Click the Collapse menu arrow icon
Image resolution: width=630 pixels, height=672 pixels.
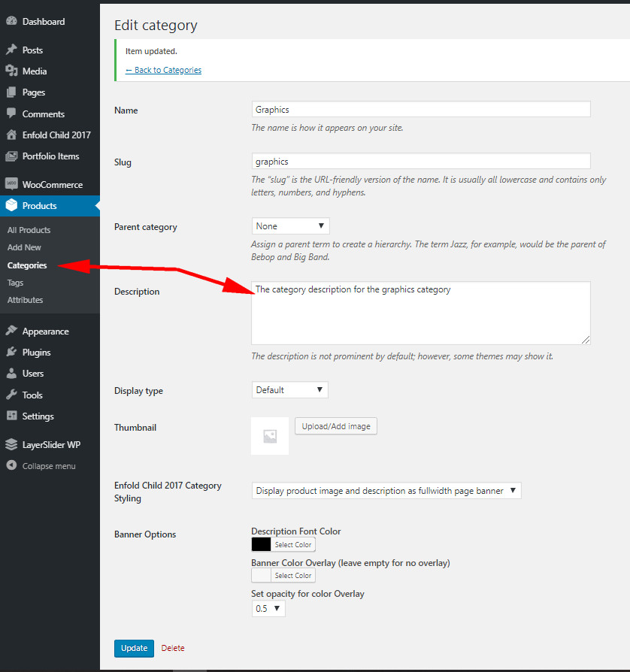[x=11, y=465]
